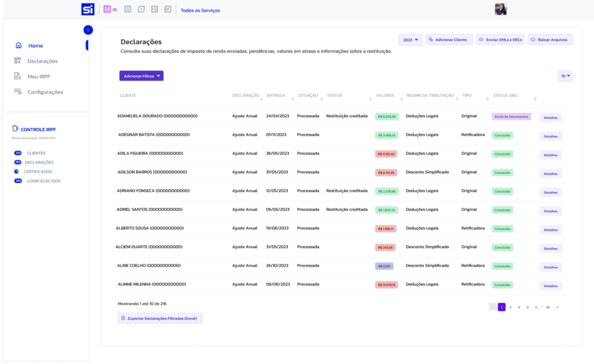Open Todos os Serviços menu

(200, 10)
